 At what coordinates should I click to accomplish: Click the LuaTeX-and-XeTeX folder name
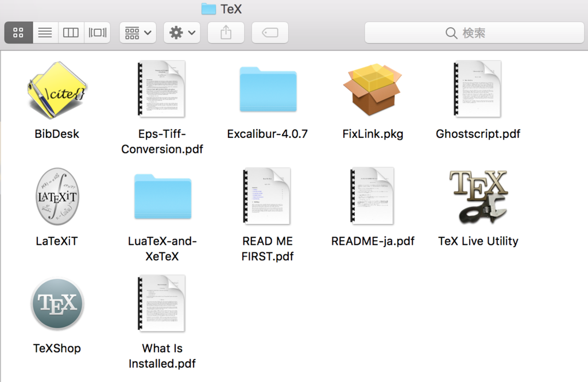pos(162,248)
